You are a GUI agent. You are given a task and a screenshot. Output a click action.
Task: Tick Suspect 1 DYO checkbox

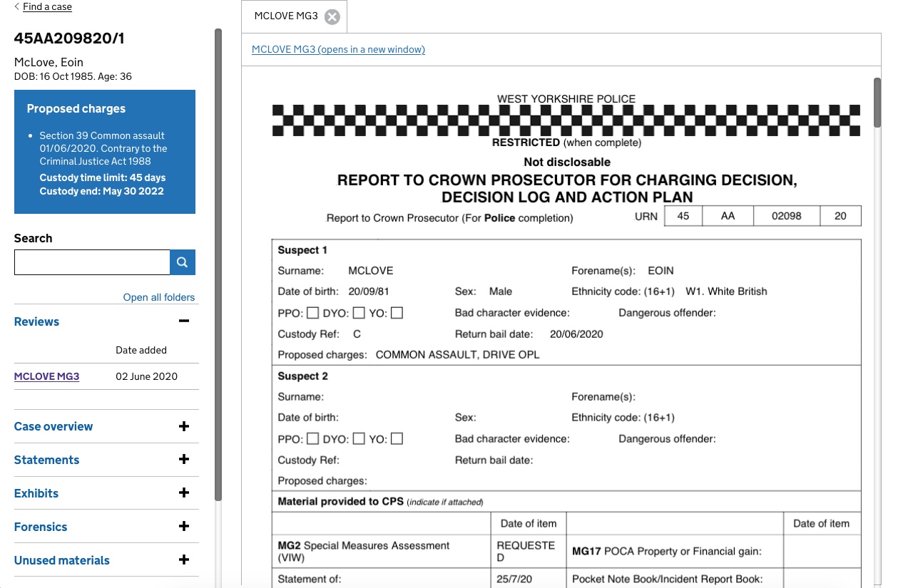tap(359, 313)
